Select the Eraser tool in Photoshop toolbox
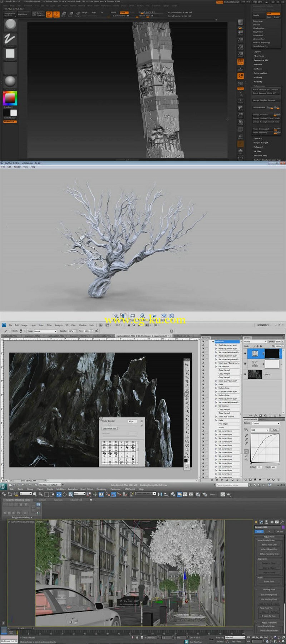 187,407
